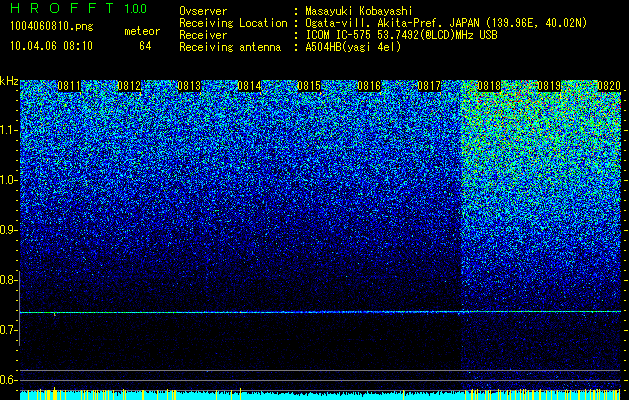Click the version number 1.0.0
This screenshot has height=400, width=629.
(x=136, y=8)
